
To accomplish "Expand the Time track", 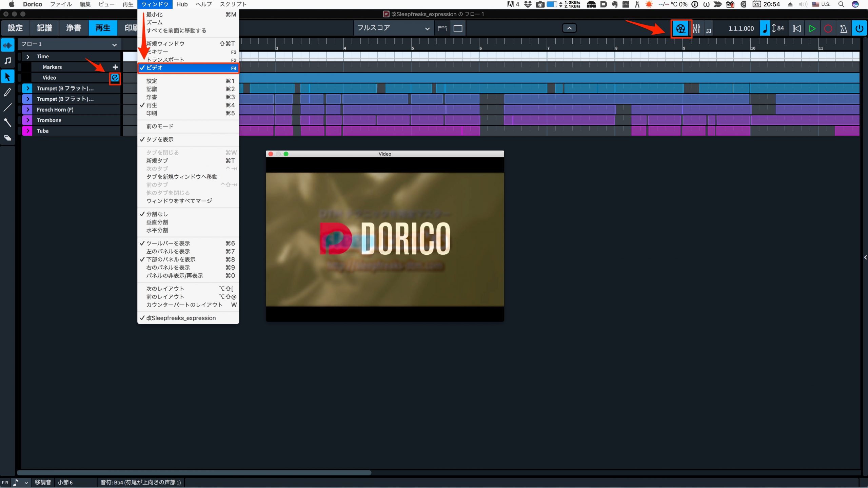I will (28, 57).
